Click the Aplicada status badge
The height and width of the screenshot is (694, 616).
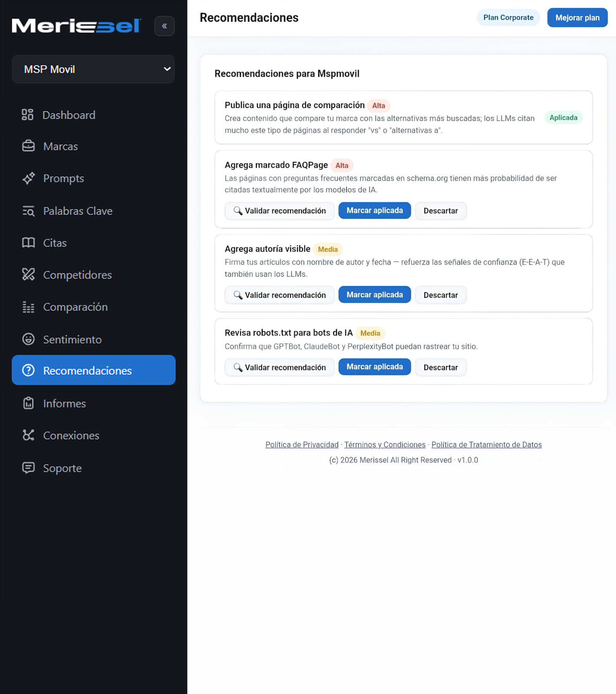[x=564, y=118]
